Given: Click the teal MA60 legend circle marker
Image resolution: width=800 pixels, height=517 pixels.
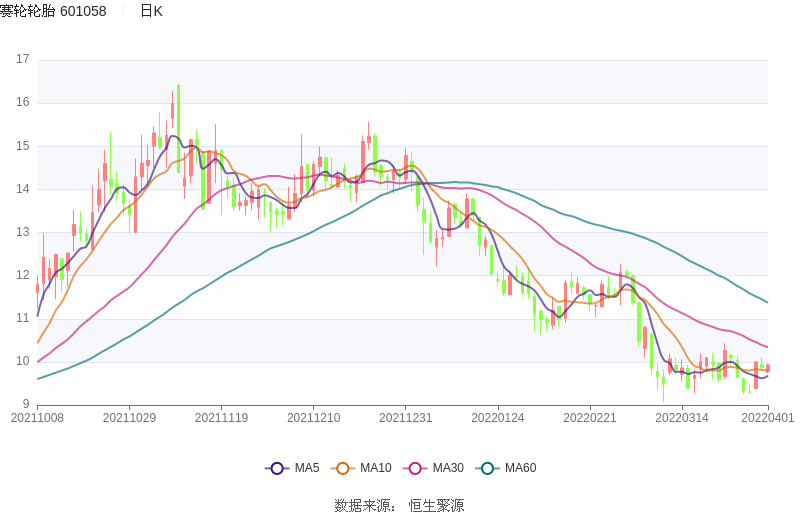Looking at the screenshot, I should [x=487, y=468].
